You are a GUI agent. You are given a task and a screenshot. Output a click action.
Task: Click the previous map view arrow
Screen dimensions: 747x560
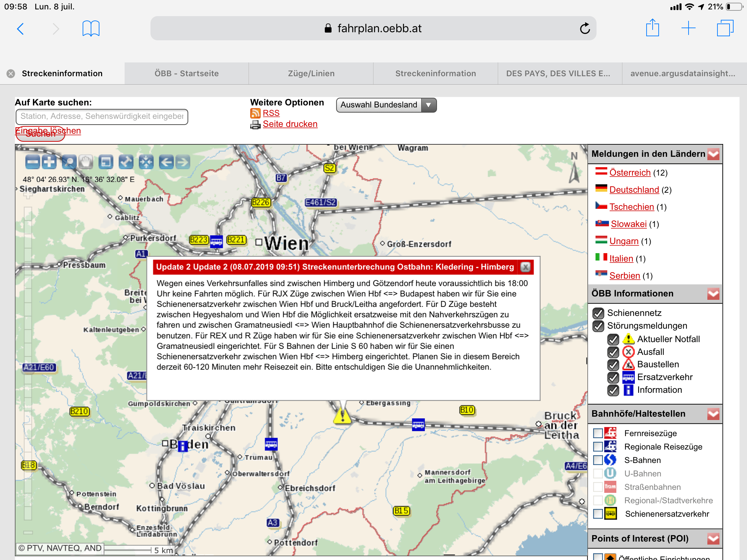tap(166, 162)
